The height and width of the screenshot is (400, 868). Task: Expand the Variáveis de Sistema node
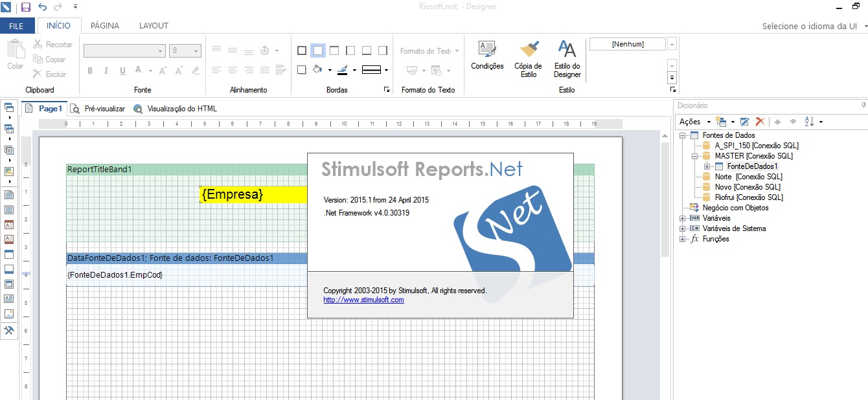tap(682, 228)
